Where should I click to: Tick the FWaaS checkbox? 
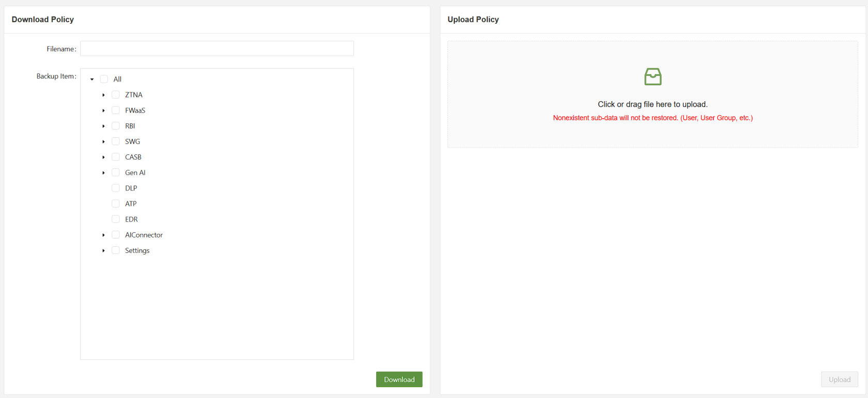pyautogui.click(x=116, y=110)
